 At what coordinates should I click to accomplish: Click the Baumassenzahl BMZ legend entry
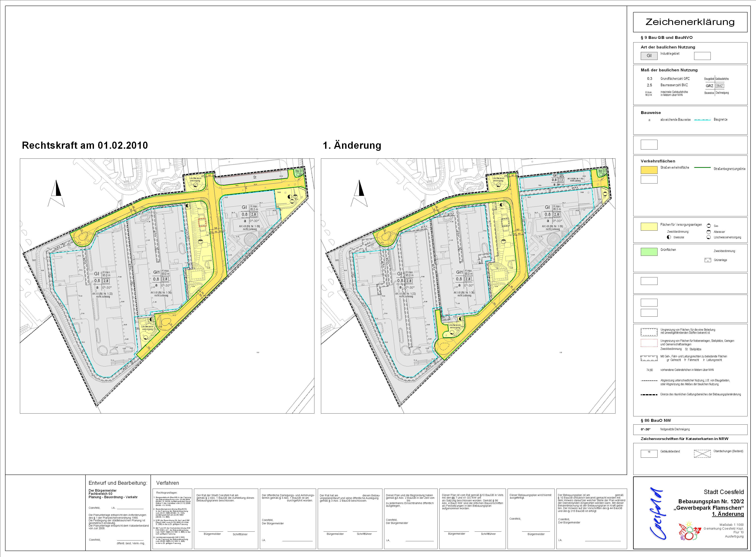tap(674, 85)
